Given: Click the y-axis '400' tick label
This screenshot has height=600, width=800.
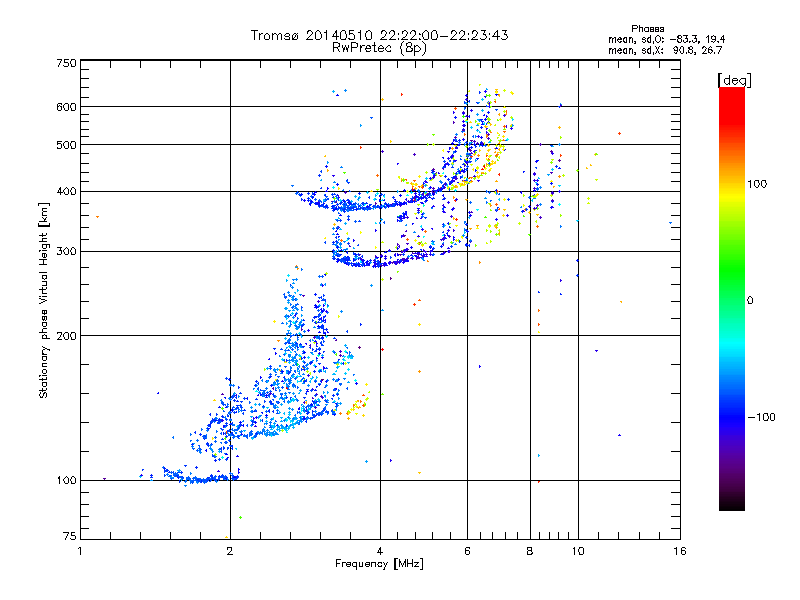Looking at the screenshot, I should (66, 191).
